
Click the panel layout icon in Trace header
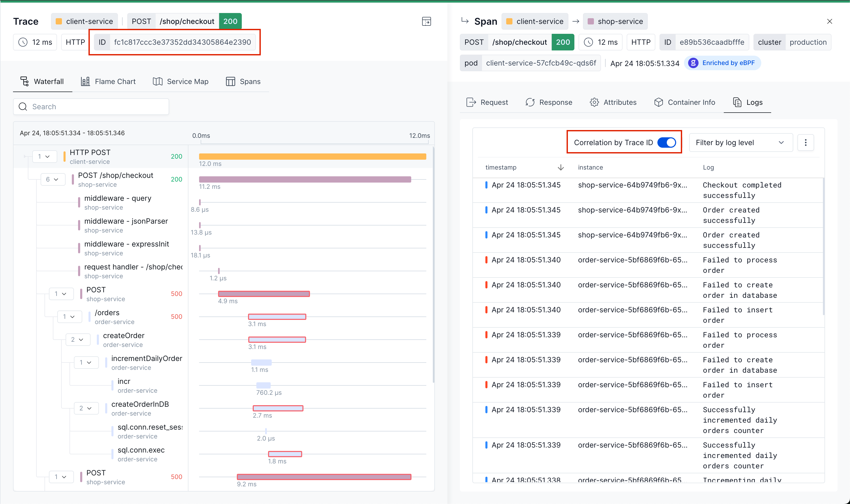point(426,21)
